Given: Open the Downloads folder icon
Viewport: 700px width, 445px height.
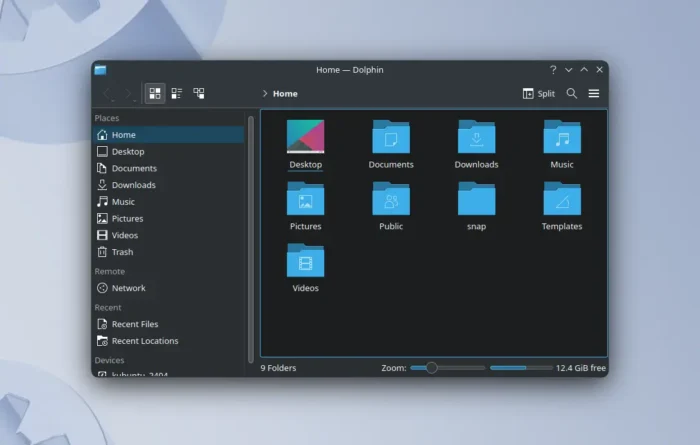Looking at the screenshot, I should coord(476,137).
